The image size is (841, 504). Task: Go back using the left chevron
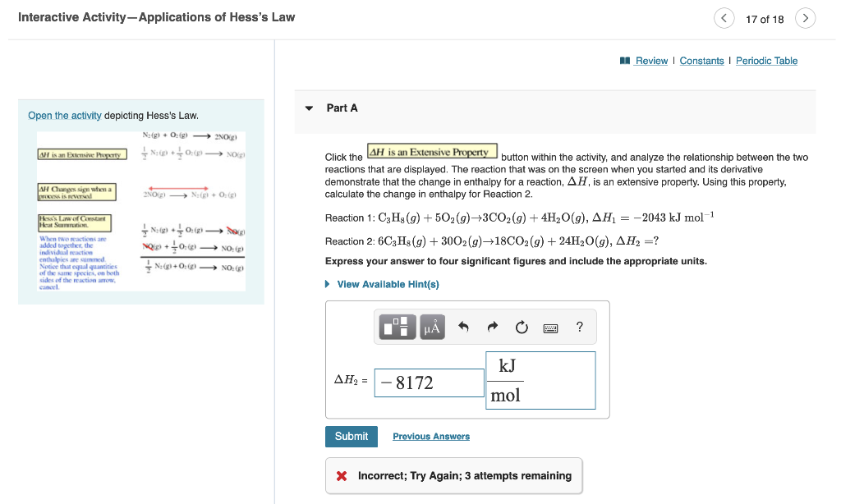tap(724, 17)
